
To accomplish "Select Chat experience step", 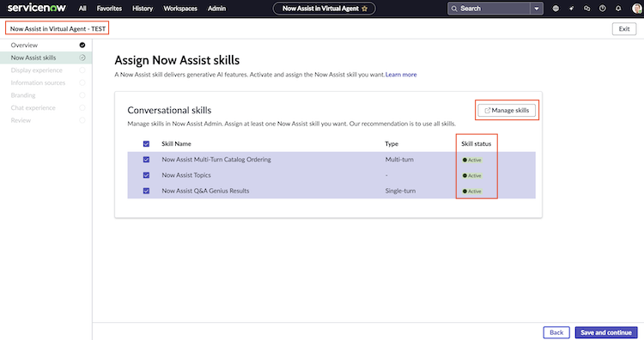I will click(x=46, y=107).
